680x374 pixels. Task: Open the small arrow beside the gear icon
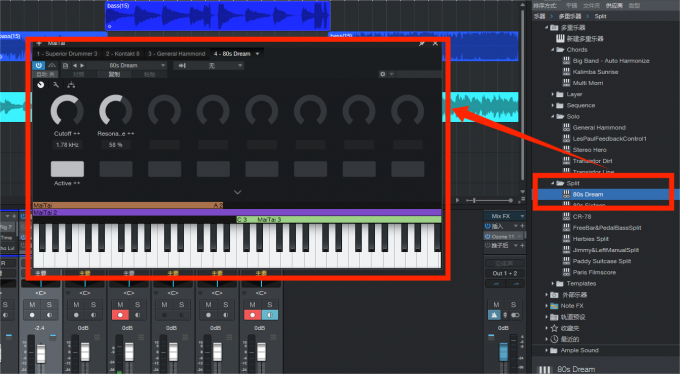[392, 74]
